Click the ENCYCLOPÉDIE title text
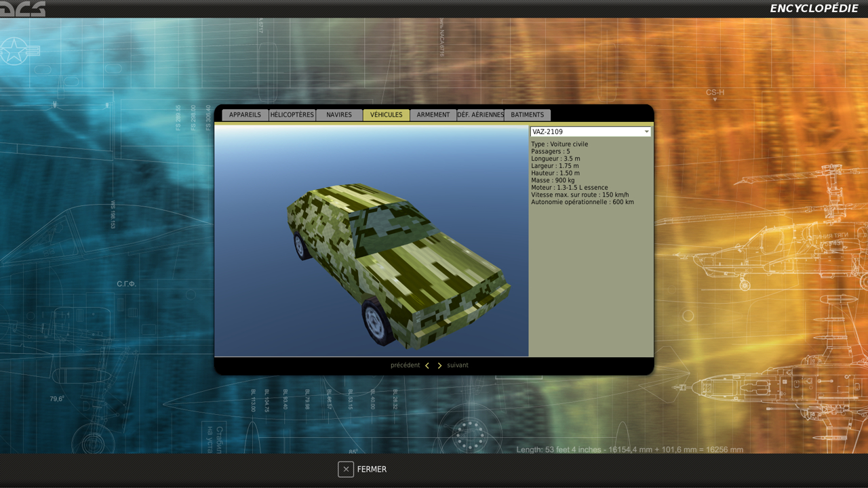Image resolution: width=868 pixels, height=488 pixels. click(814, 9)
